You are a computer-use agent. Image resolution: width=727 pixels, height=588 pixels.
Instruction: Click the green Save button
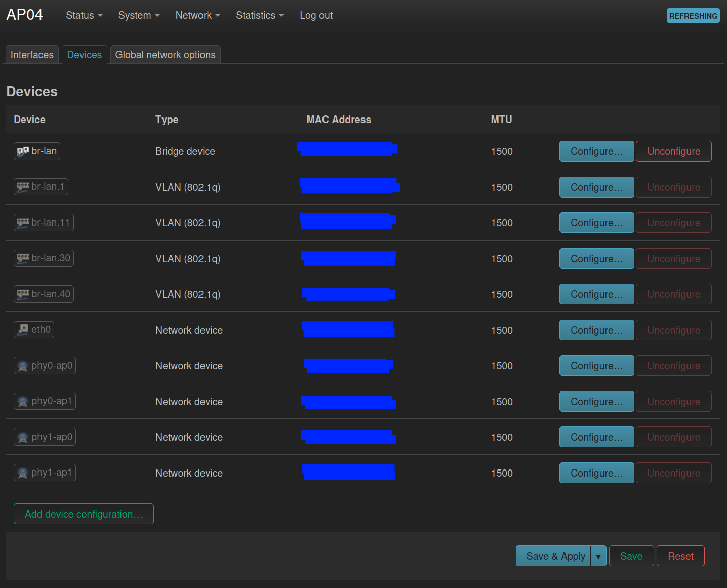631,556
